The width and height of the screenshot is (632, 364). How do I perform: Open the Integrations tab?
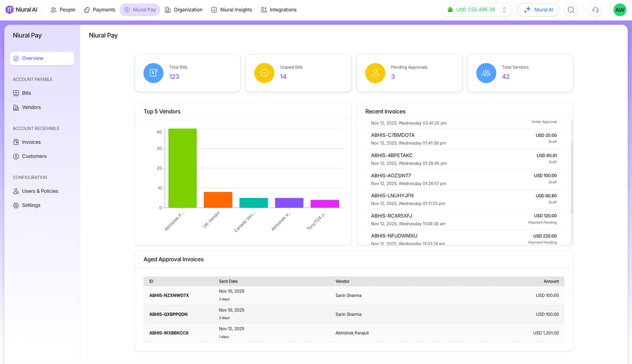click(x=279, y=9)
